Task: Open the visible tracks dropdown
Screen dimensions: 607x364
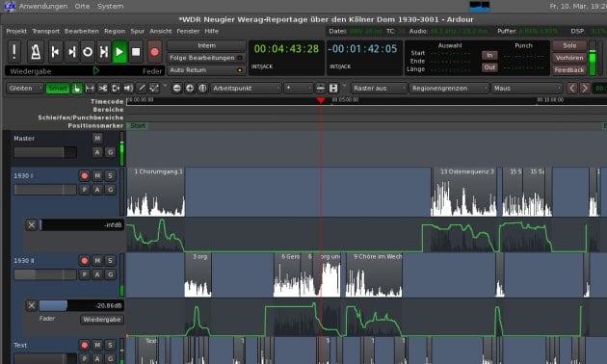Action: (x=298, y=89)
